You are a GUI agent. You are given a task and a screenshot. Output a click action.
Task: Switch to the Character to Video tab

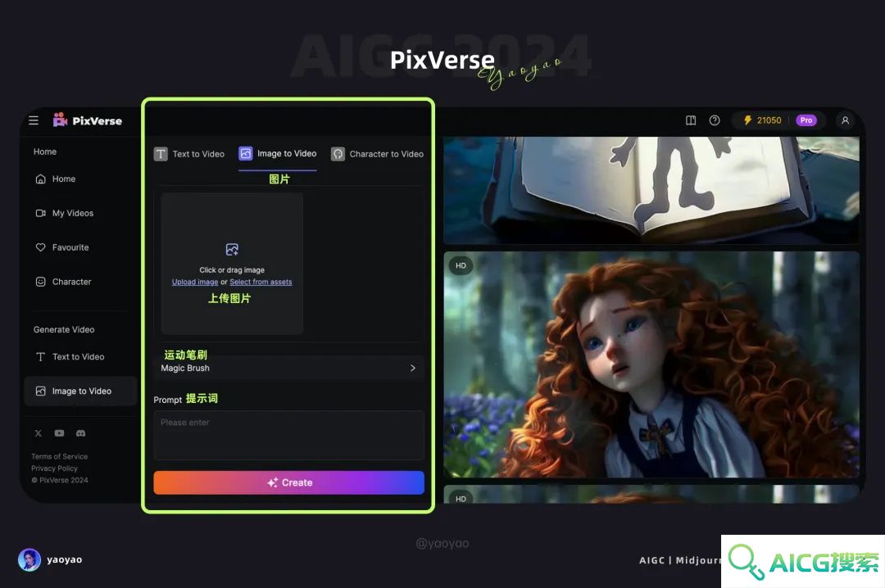click(x=377, y=154)
